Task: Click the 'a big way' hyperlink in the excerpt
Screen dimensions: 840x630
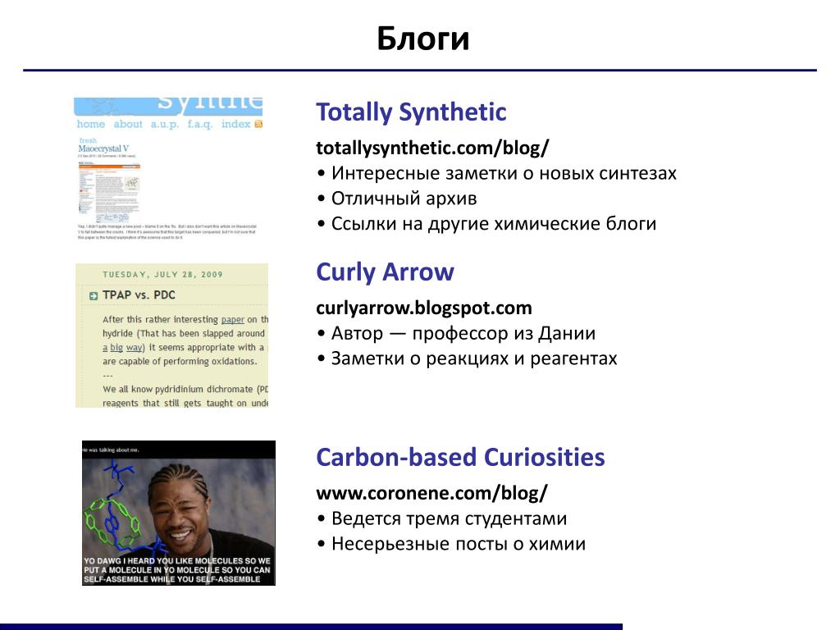Action: click(123, 347)
